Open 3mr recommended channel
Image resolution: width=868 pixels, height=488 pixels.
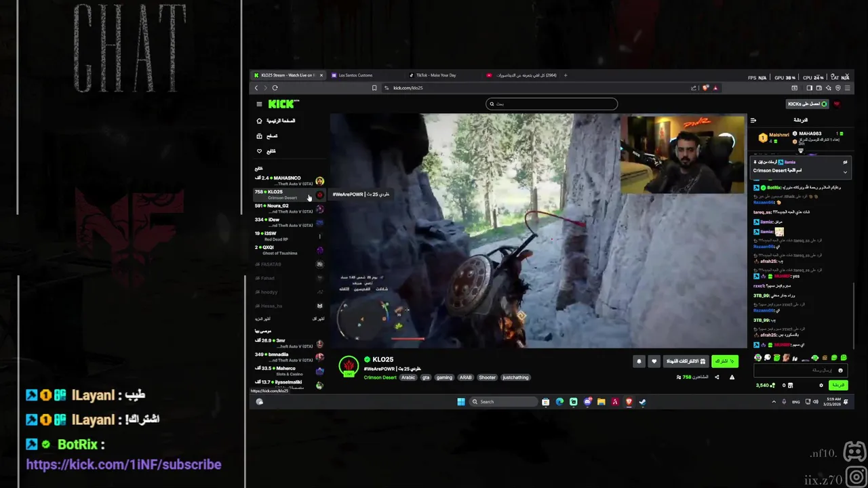pyautogui.click(x=289, y=344)
